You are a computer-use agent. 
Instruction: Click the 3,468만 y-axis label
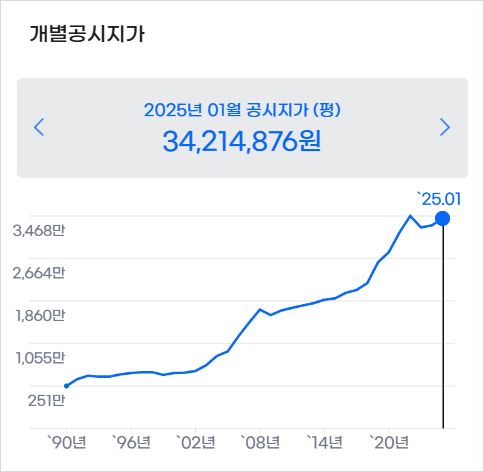[x=39, y=230]
